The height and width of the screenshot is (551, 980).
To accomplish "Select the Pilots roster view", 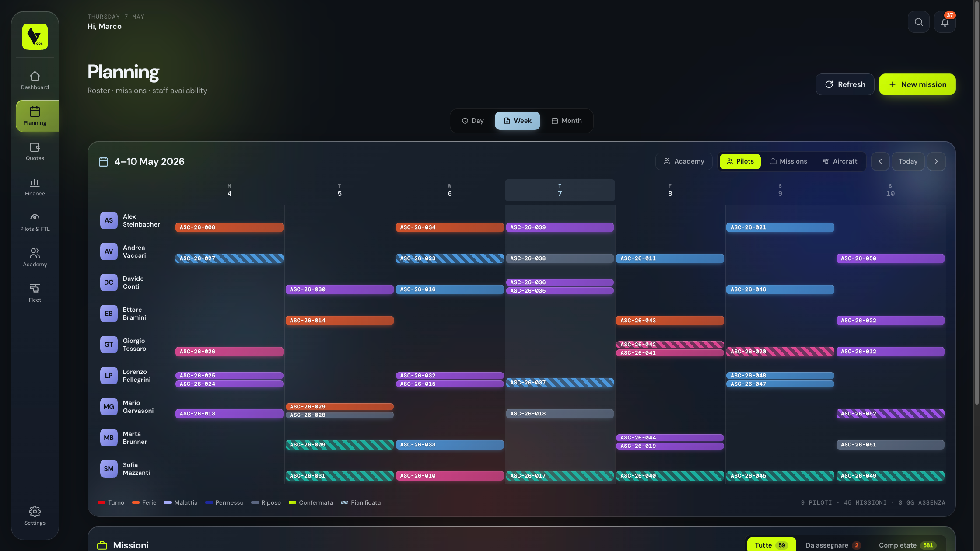I will tap(740, 161).
